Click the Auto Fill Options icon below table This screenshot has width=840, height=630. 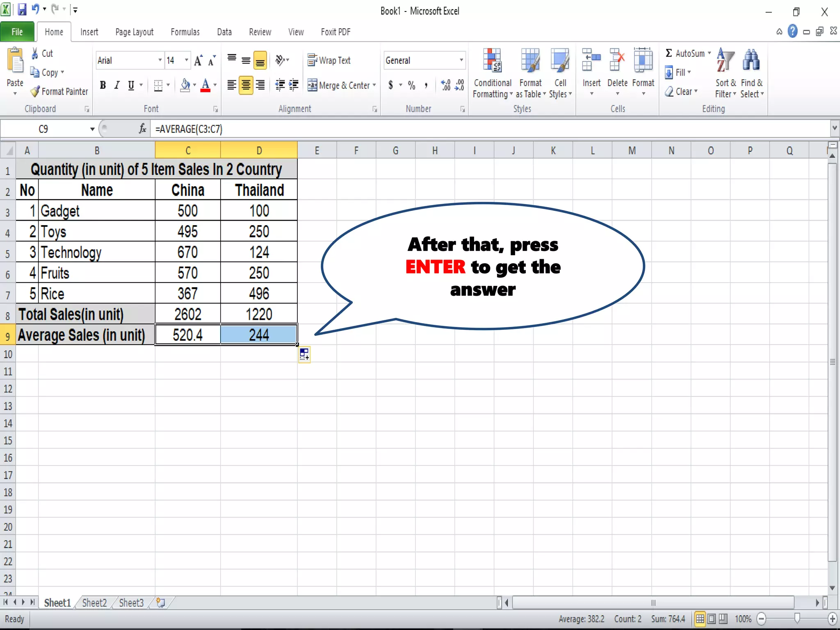click(304, 354)
